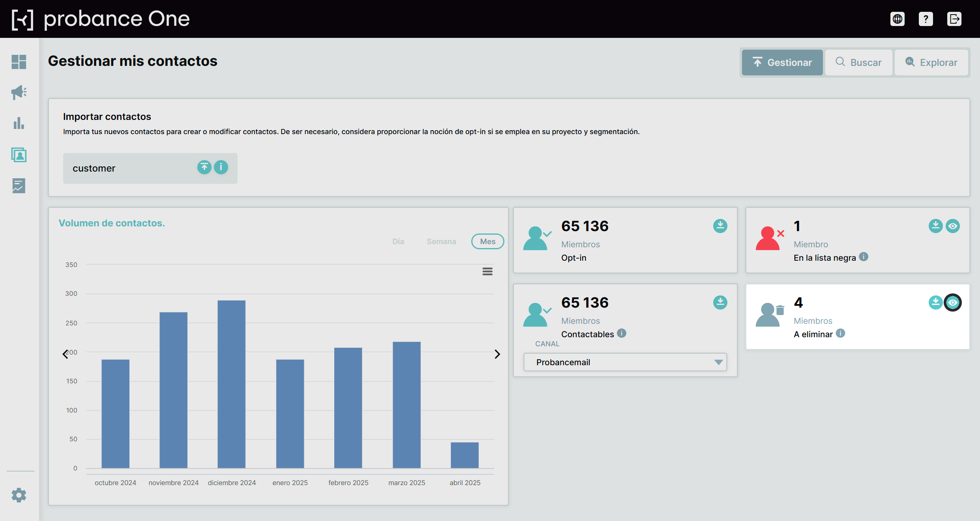980x521 pixels.
Task: Click the octubre 2024 bar
Action: [x=116, y=414]
